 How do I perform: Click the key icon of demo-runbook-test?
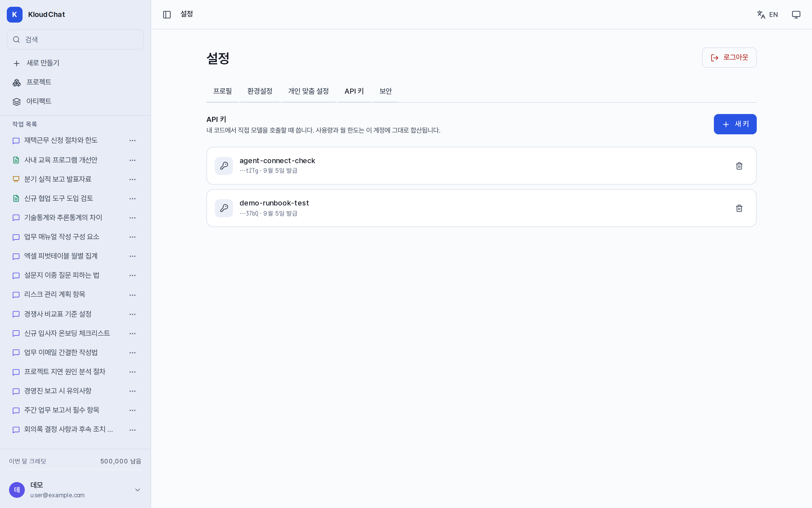(224, 208)
